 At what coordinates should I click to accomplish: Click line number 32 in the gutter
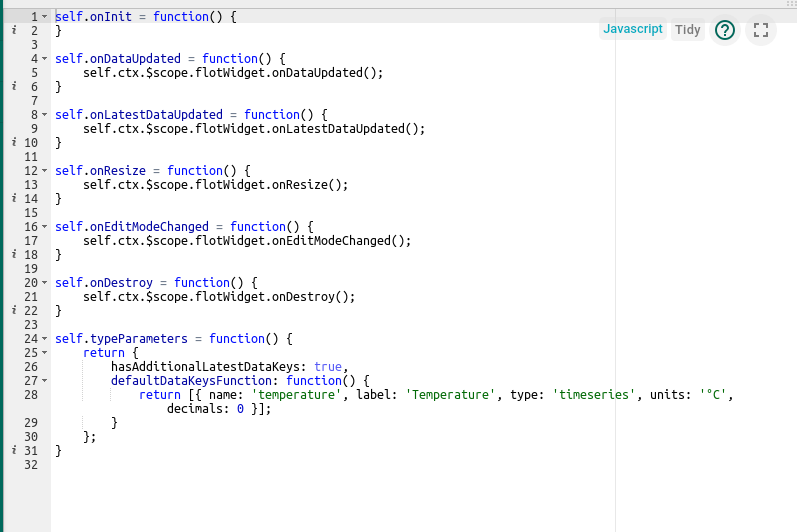click(x=31, y=465)
